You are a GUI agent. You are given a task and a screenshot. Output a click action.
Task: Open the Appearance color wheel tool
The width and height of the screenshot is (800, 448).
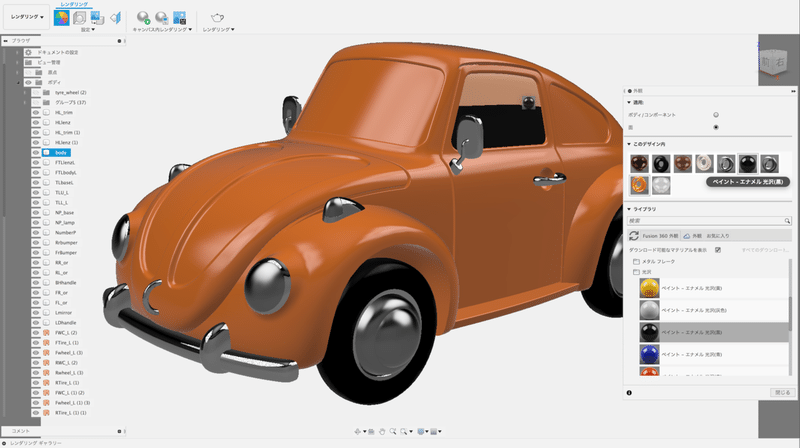[x=61, y=18]
